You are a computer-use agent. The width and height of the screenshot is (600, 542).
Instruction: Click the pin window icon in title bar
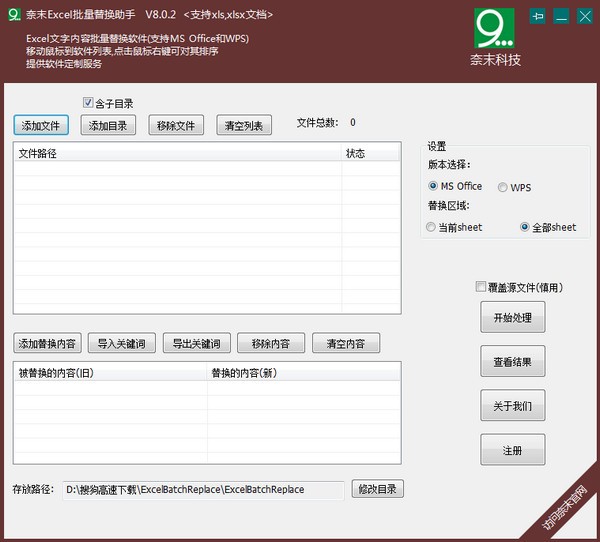538,16
